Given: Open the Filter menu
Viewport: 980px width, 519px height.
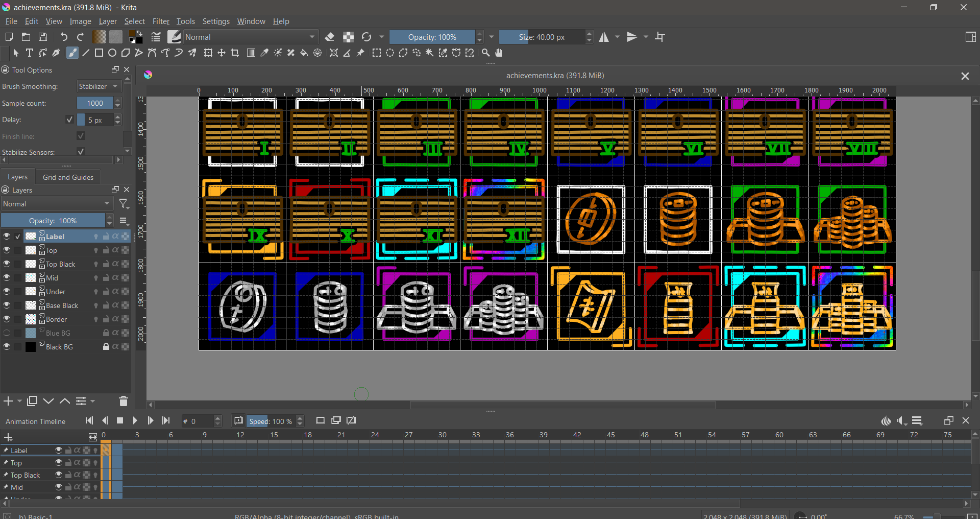Looking at the screenshot, I should point(160,21).
